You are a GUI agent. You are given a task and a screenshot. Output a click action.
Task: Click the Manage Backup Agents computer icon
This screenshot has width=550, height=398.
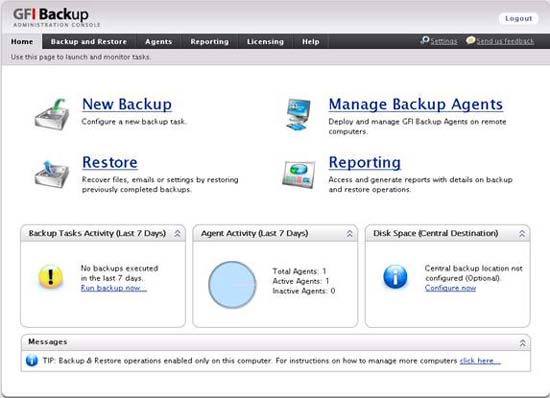pyautogui.click(x=299, y=114)
